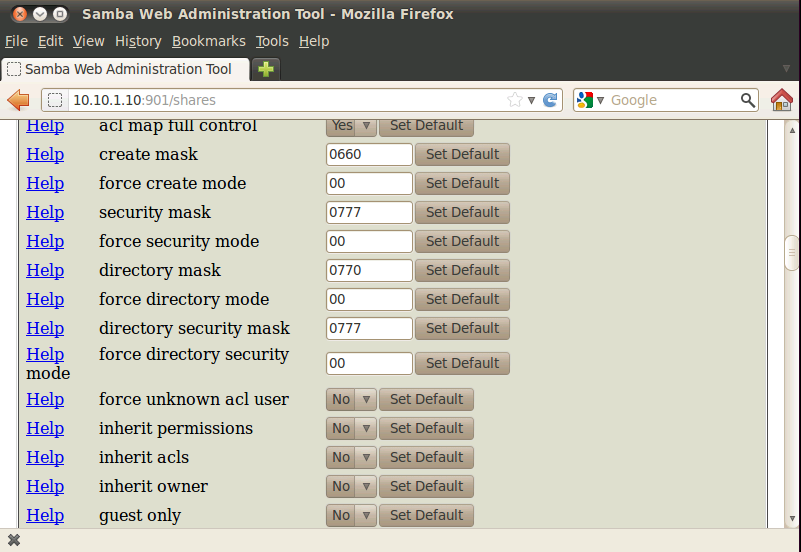
Task: Click Help link for directory mask
Action: [x=45, y=270]
